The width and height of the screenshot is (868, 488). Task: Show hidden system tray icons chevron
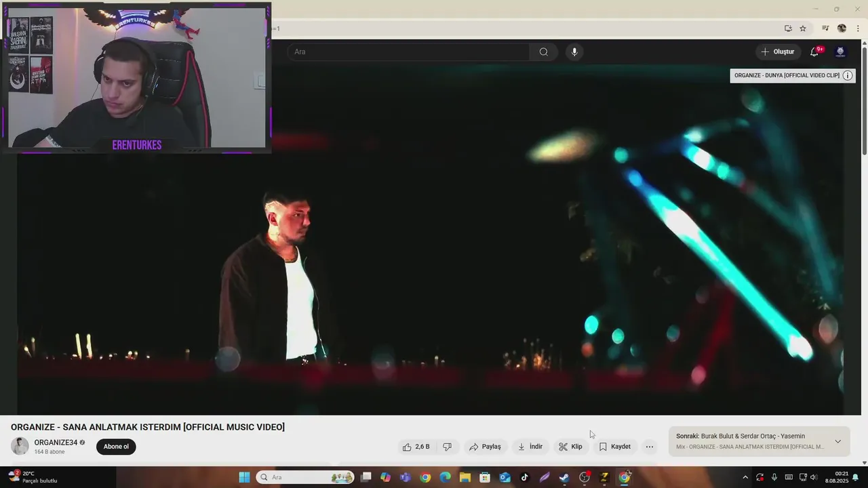[x=745, y=477]
